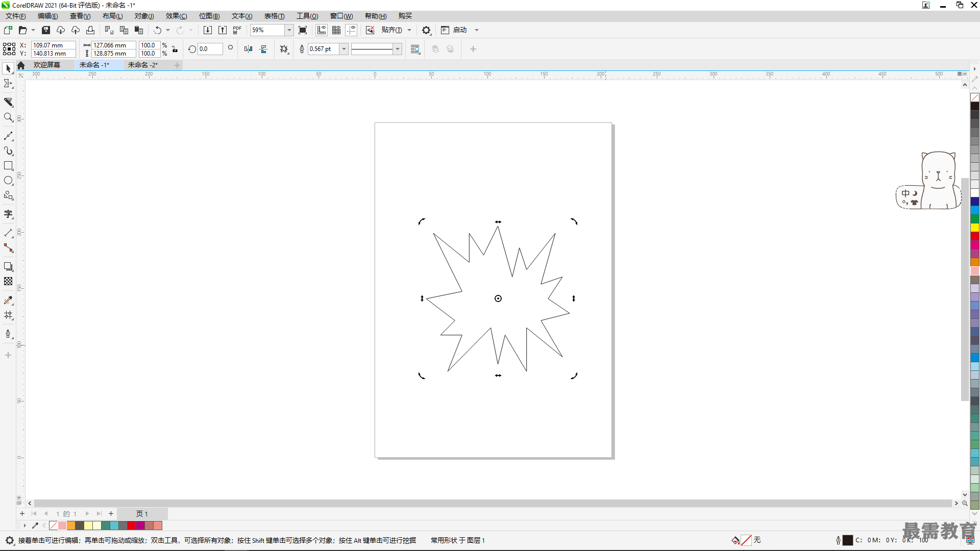Select the Outline Pen tool in toolbox
This screenshot has width=980, height=551.
pos(8,334)
